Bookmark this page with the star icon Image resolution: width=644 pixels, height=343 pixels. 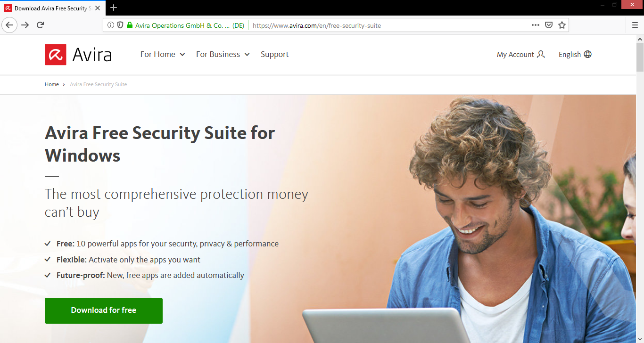[562, 25]
